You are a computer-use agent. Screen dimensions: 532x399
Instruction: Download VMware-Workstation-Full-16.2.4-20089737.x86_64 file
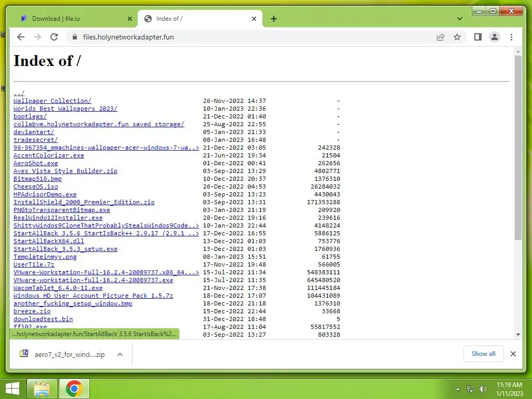[x=106, y=272]
